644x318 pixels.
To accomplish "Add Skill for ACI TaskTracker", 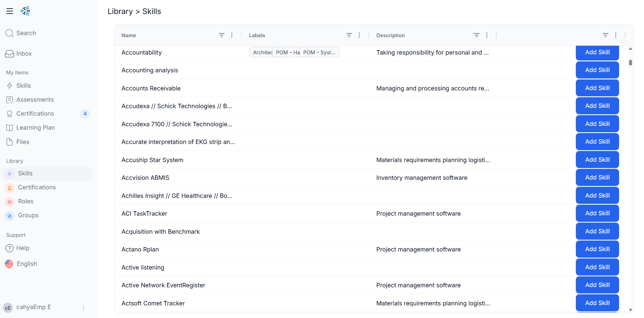I will click(x=597, y=213).
